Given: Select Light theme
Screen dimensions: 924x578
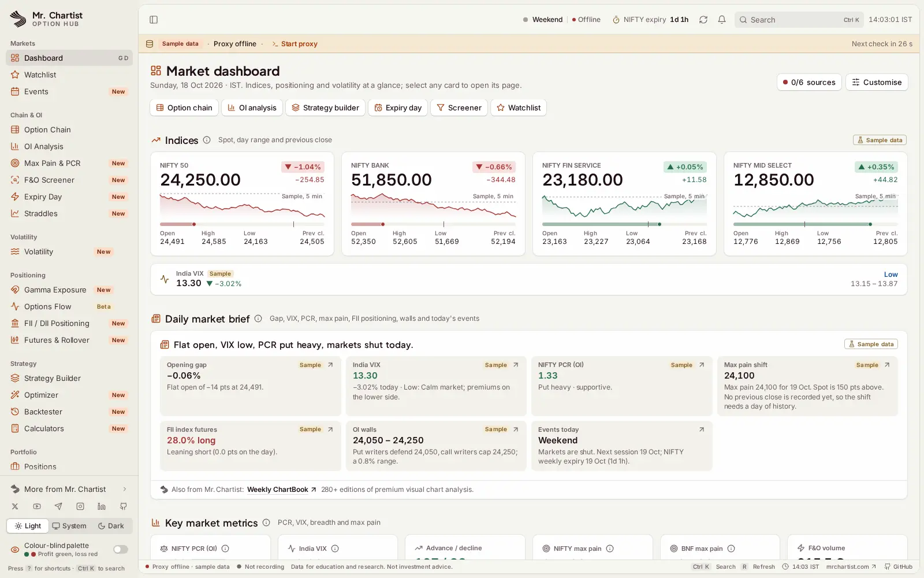Looking at the screenshot, I should [x=28, y=526].
